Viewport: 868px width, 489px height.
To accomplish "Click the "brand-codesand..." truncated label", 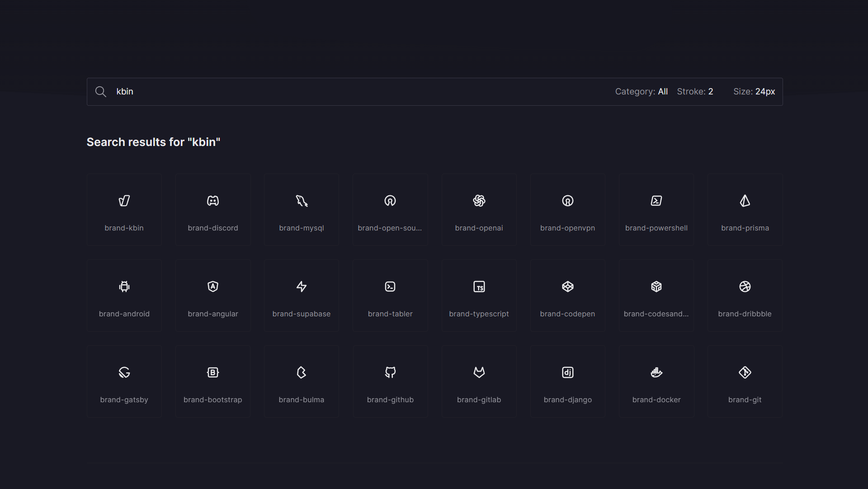I will point(656,314).
